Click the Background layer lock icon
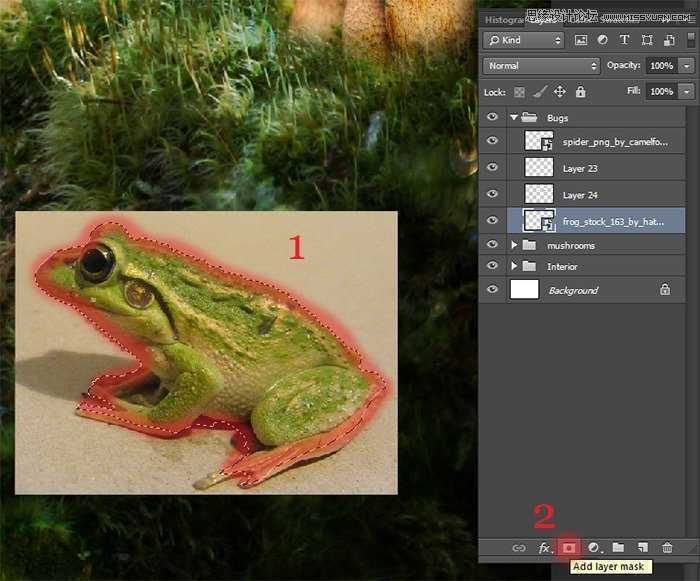Image resolution: width=700 pixels, height=581 pixels. click(x=665, y=289)
